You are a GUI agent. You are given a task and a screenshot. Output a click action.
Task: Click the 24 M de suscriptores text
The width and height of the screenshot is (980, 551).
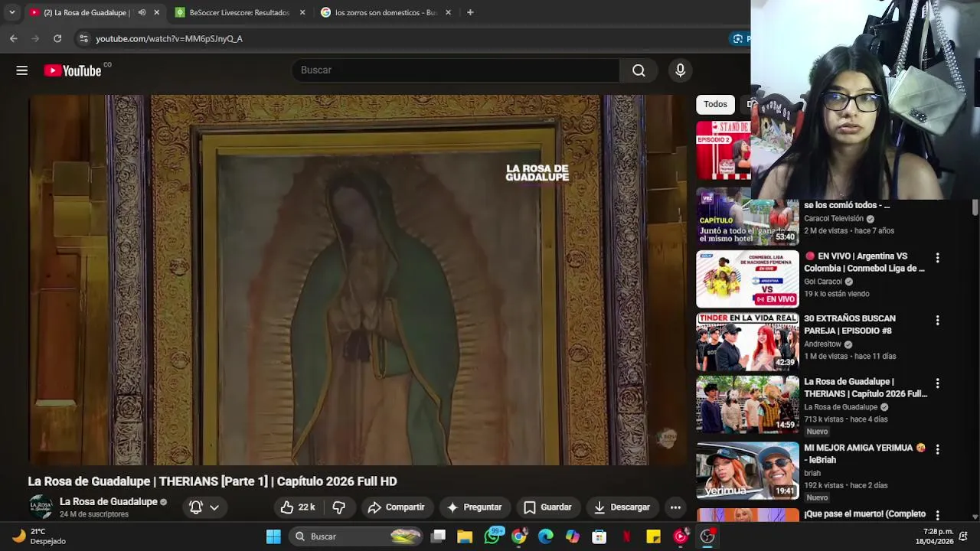(94, 514)
